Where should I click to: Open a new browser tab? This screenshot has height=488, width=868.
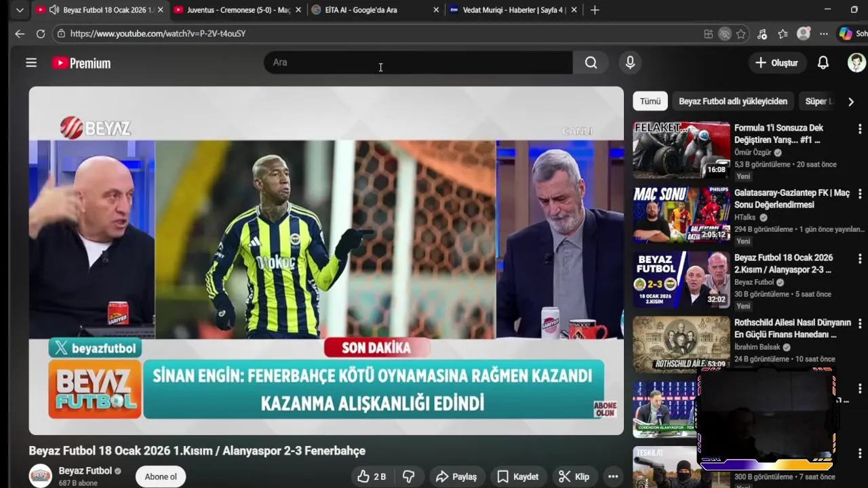click(595, 10)
